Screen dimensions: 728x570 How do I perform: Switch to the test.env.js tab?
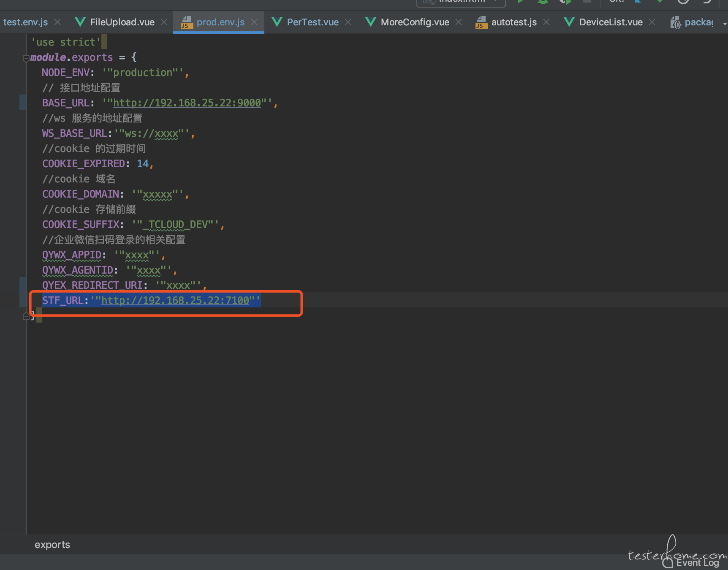pyautogui.click(x=25, y=22)
